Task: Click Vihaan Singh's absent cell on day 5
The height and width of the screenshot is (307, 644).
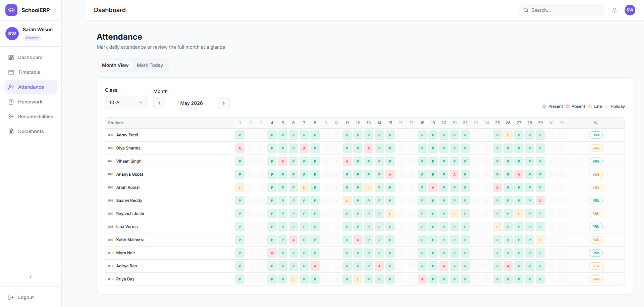Action: [283, 161]
